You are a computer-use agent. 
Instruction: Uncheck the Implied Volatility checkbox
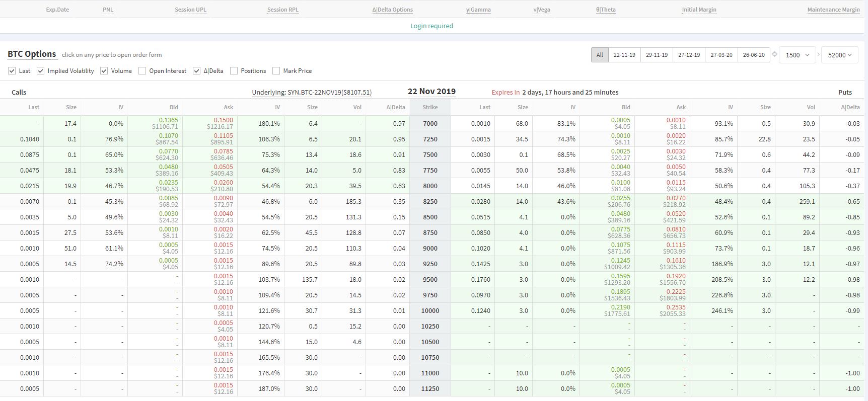pos(41,71)
